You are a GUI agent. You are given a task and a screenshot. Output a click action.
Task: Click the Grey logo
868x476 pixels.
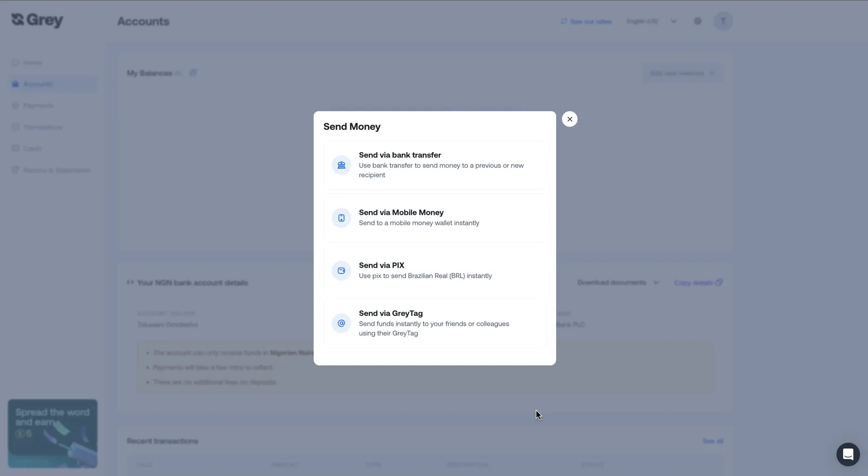(x=37, y=20)
